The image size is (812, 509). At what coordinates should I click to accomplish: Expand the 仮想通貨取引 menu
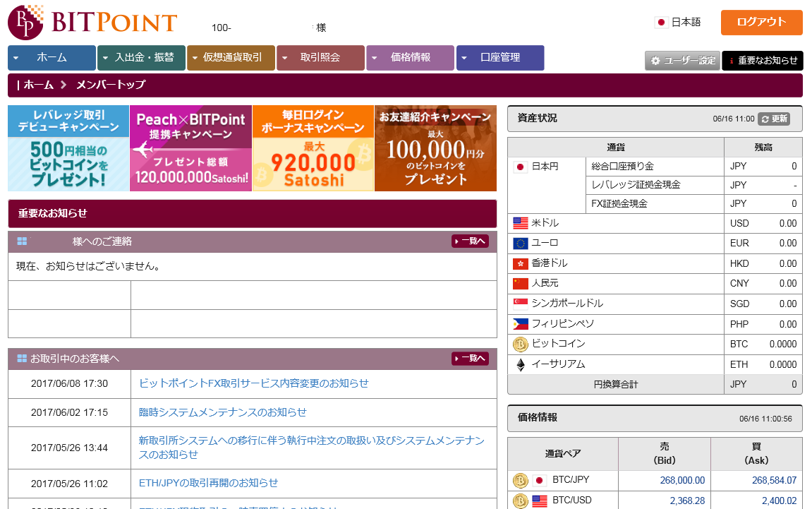(x=231, y=58)
